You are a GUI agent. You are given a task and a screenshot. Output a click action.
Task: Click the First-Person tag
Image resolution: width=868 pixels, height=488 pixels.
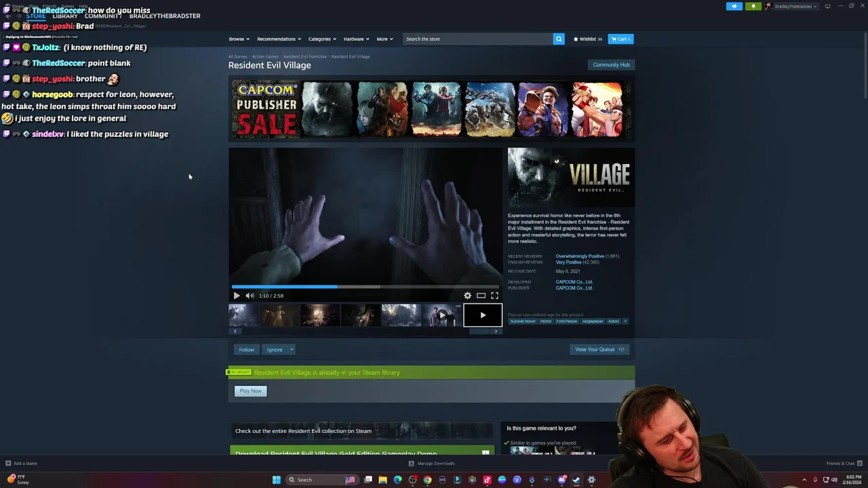click(567, 321)
